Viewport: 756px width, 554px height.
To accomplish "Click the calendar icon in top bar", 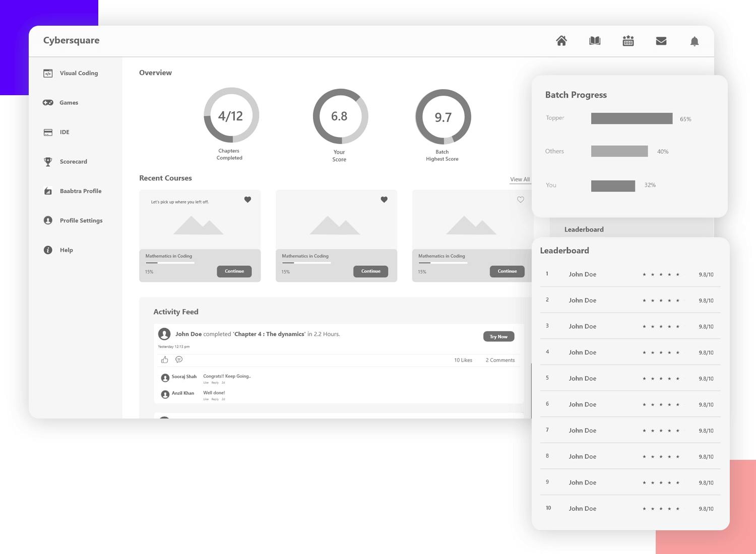I will [628, 41].
